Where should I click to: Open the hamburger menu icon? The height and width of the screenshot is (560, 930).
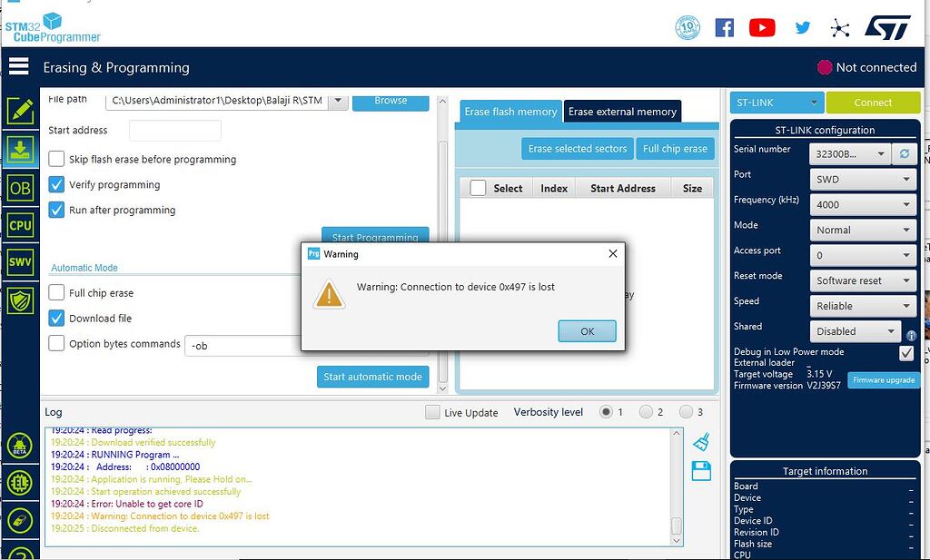(x=18, y=66)
